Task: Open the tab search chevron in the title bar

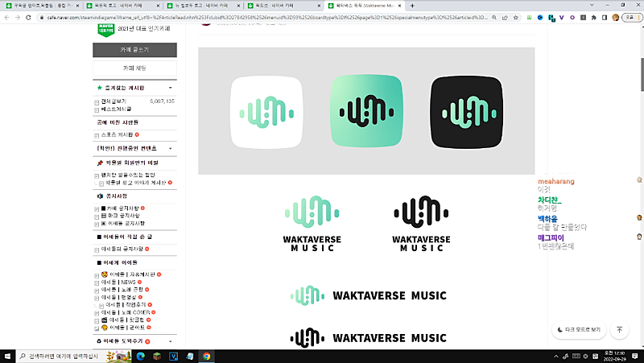Action: [592, 5]
